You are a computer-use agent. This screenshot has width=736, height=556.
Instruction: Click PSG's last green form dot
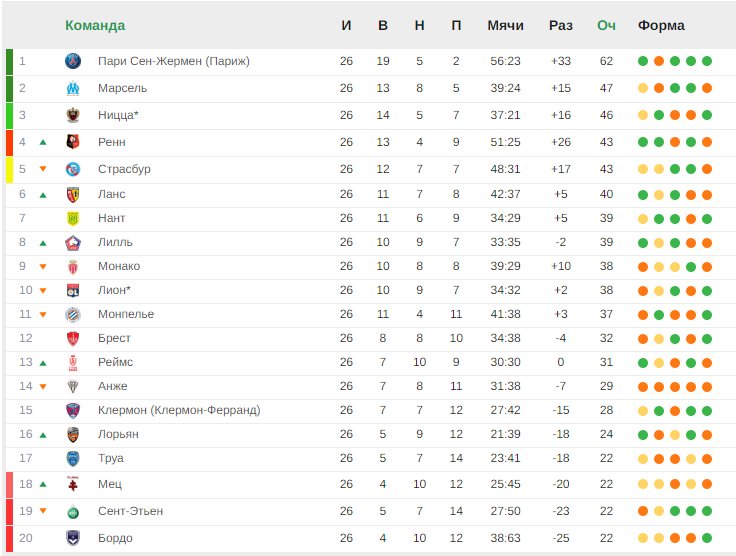[x=707, y=61]
